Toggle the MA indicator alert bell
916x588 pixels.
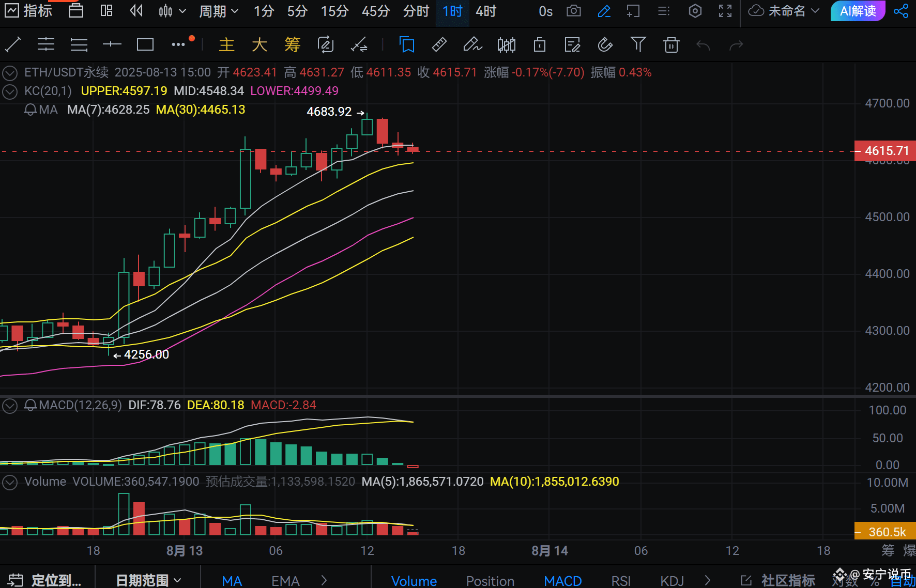30,110
